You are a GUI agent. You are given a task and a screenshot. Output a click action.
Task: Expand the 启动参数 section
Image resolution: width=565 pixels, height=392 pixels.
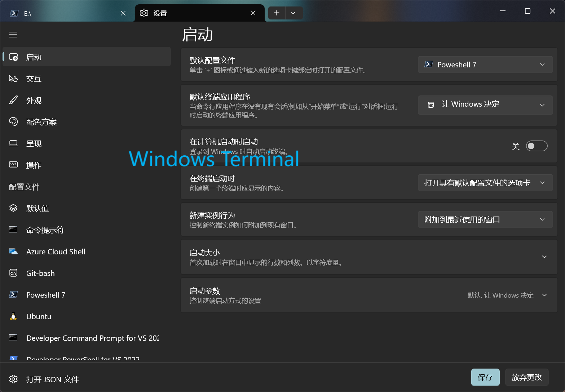[544, 295]
